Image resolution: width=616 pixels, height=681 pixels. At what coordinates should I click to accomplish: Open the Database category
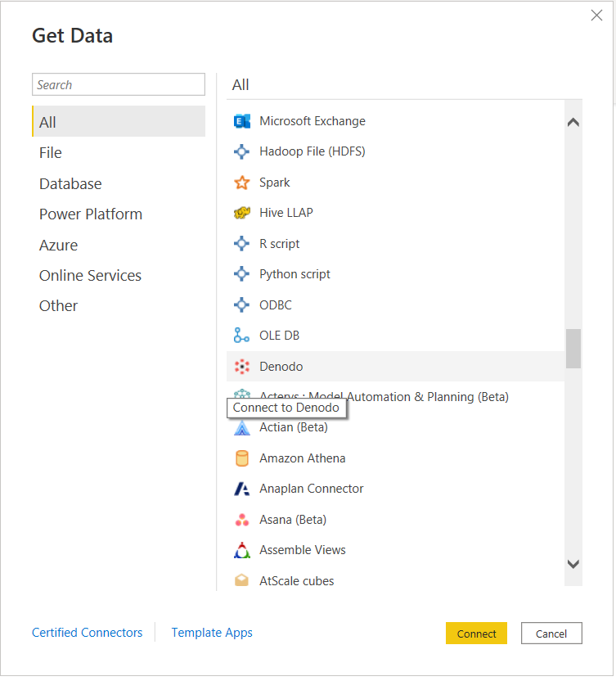(70, 183)
